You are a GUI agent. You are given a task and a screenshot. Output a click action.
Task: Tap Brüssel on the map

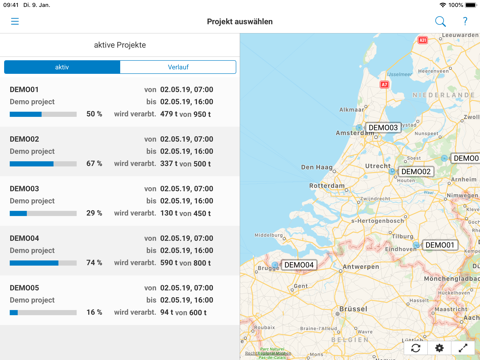point(353,309)
